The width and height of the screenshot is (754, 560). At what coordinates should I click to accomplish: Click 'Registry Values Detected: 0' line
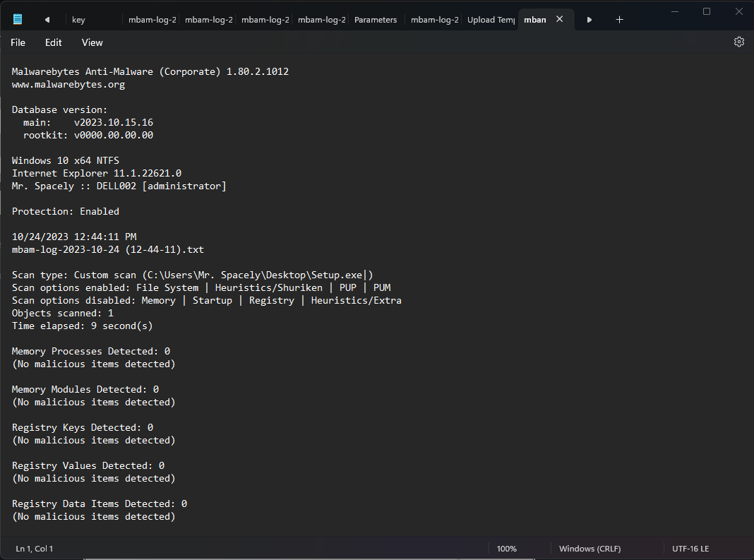click(88, 465)
